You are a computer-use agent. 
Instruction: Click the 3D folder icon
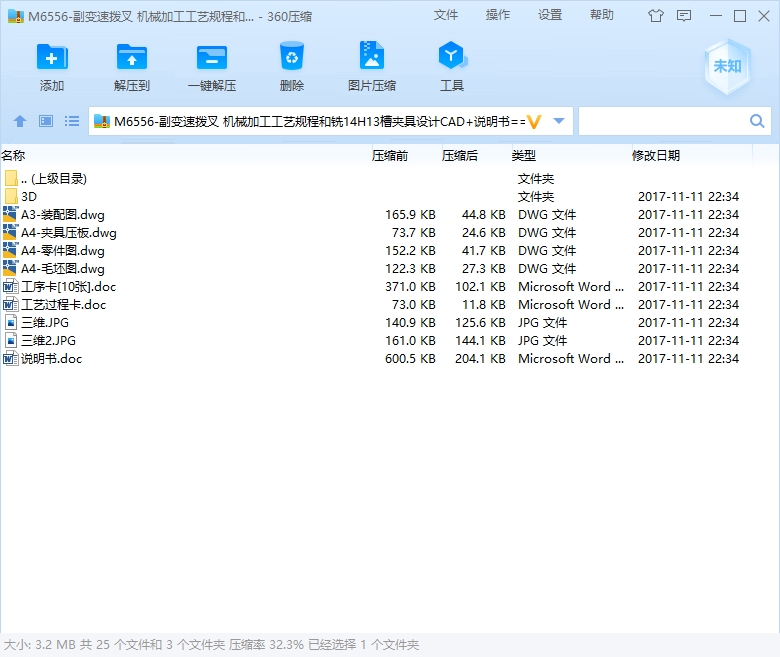[x=10, y=196]
